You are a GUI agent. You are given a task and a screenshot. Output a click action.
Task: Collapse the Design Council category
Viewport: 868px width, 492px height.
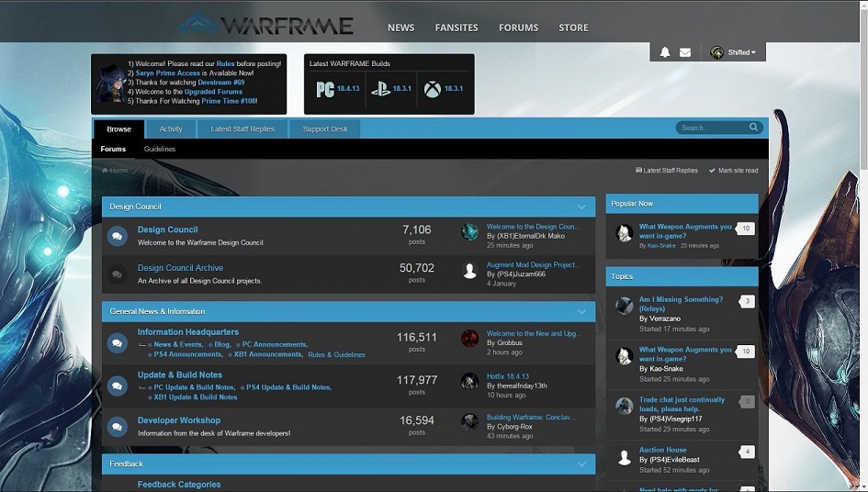[x=581, y=207]
